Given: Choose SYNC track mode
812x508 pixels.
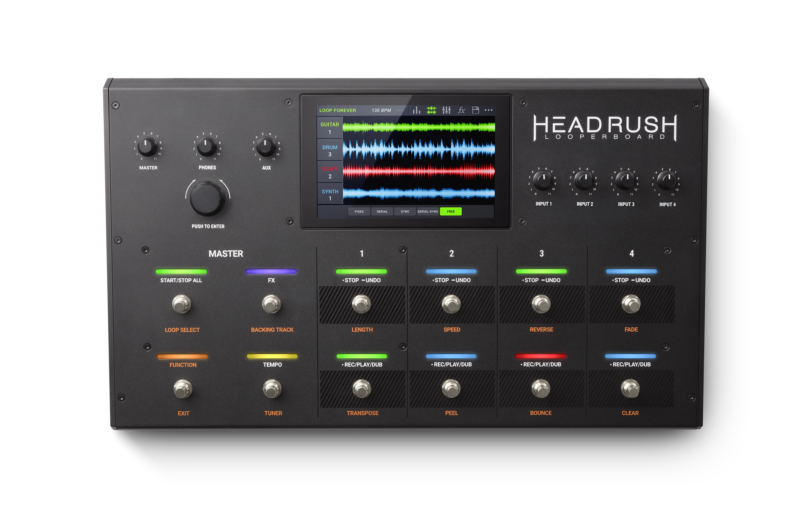Looking at the screenshot, I should (x=405, y=212).
